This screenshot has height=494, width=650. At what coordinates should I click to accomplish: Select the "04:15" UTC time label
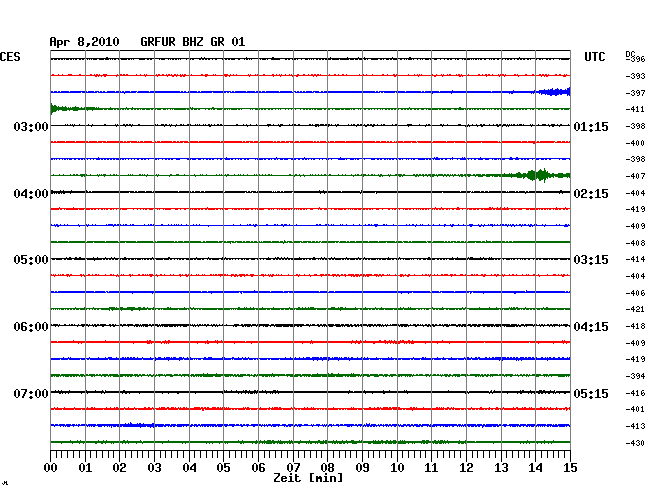coord(591,327)
